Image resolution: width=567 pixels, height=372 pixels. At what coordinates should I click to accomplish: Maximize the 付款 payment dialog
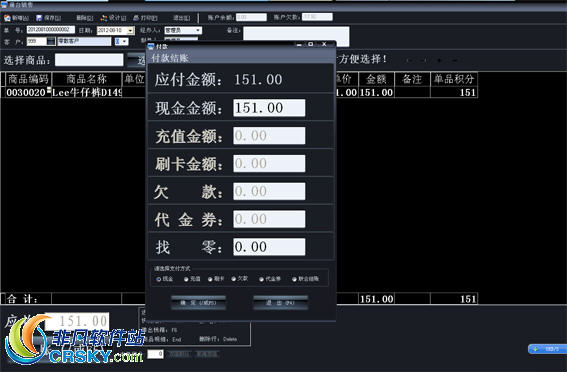[311, 44]
